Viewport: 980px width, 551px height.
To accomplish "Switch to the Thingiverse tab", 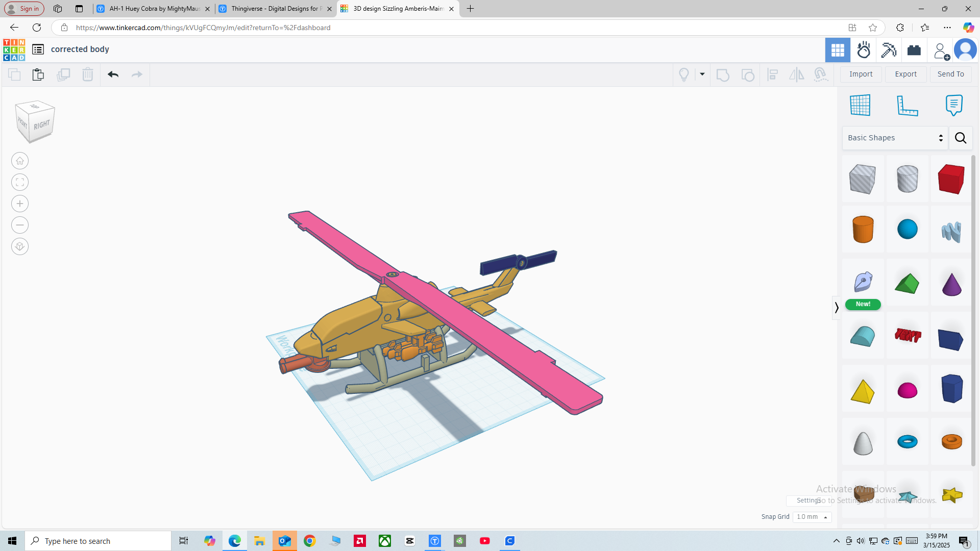I will pos(276,9).
